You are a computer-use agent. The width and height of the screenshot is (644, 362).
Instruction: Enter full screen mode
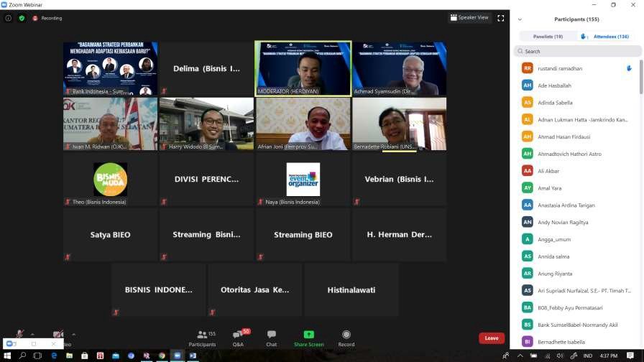click(501, 18)
